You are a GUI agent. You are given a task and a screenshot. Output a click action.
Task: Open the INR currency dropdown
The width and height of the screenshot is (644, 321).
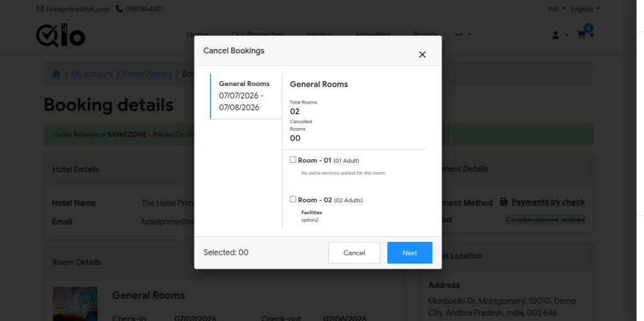click(557, 9)
